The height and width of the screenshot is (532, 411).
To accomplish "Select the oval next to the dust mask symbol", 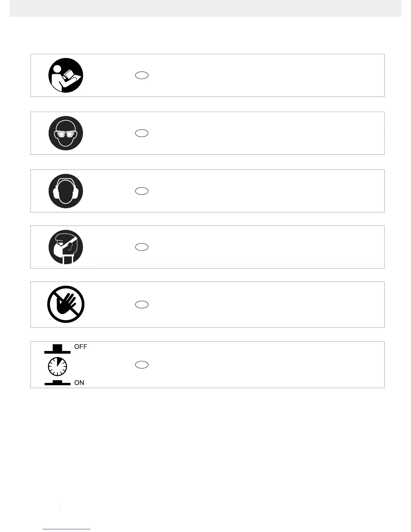I will coord(142,247).
